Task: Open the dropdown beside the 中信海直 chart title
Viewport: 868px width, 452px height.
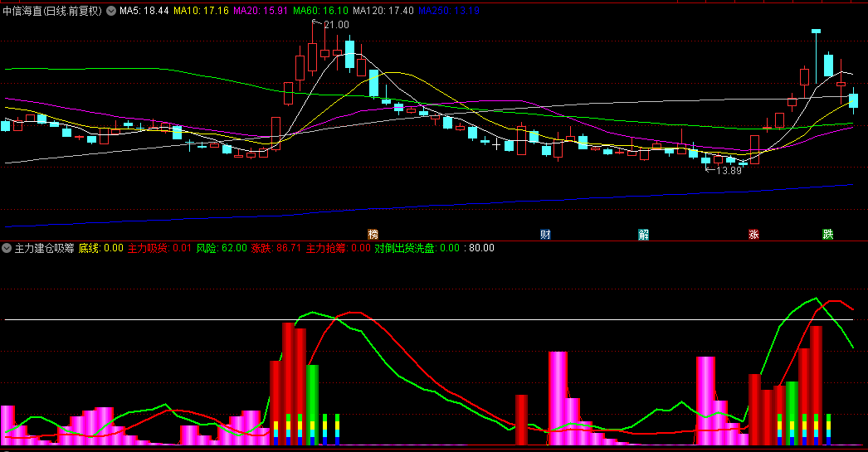Action: click(x=111, y=11)
